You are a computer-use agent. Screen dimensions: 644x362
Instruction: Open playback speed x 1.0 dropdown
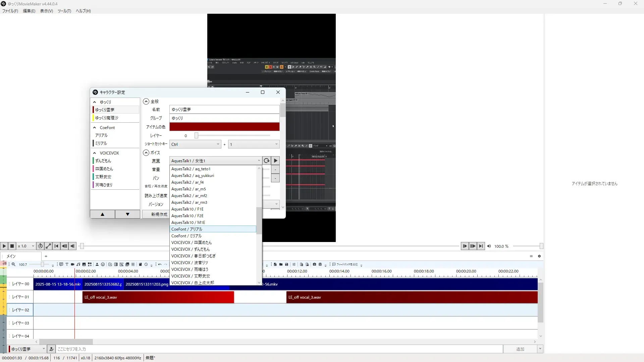pyautogui.click(x=26, y=246)
